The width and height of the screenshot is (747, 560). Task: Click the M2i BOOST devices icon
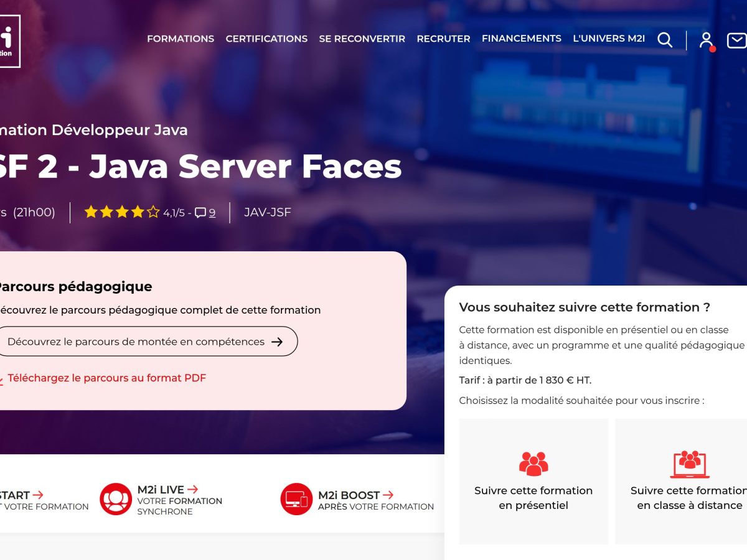tap(296, 499)
